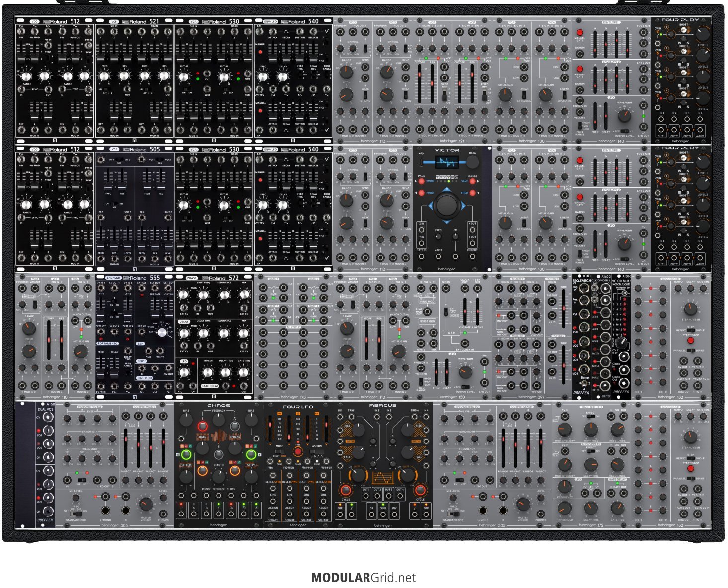Select the X IN jack on Victor
The width and height of the screenshot is (728, 588).
(x=422, y=230)
